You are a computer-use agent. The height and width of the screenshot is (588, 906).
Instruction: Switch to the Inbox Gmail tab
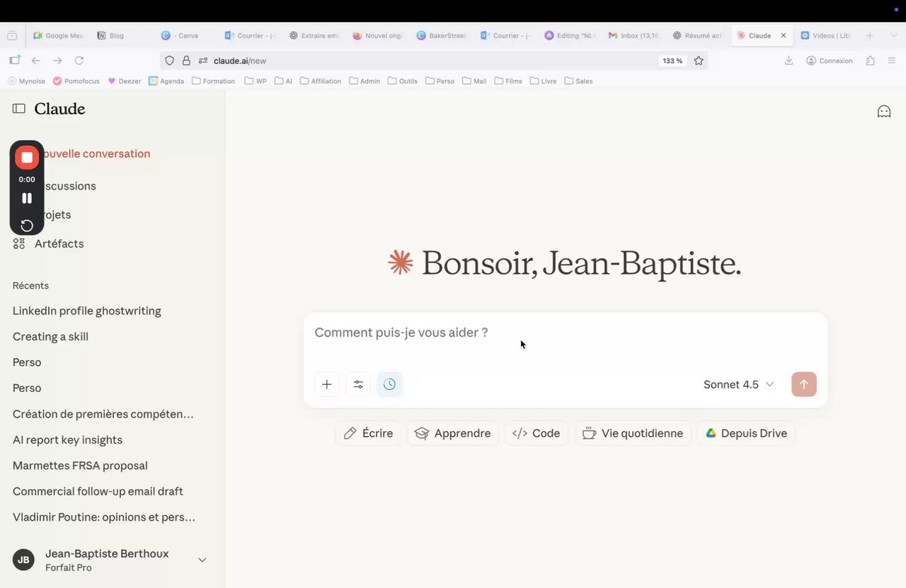point(633,35)
